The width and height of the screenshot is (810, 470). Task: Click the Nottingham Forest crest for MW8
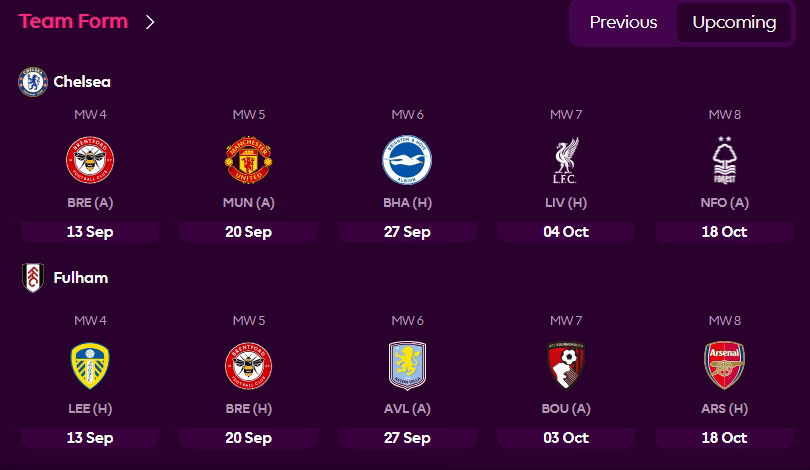pyautogui.click(x=724, y=160)
